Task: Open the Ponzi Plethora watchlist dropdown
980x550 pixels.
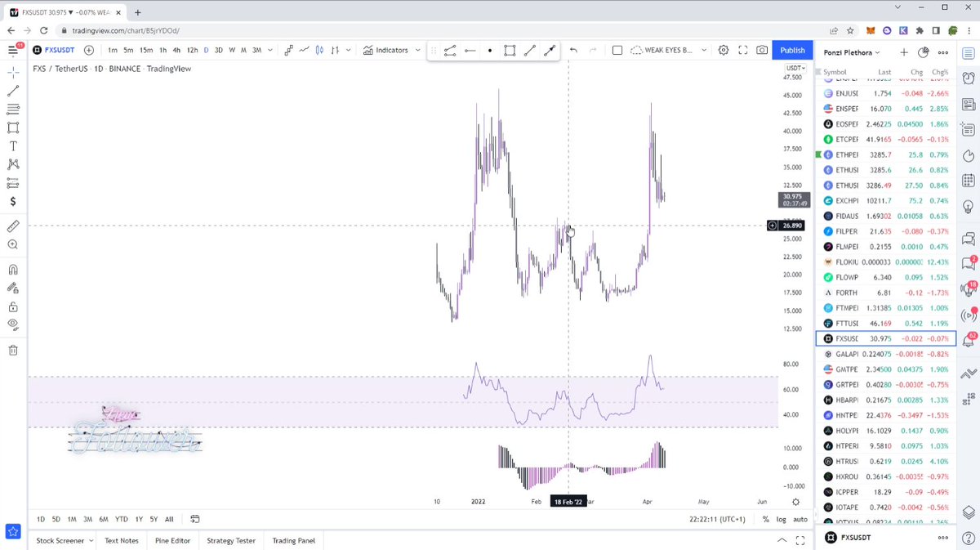Action: pos(852,52)
